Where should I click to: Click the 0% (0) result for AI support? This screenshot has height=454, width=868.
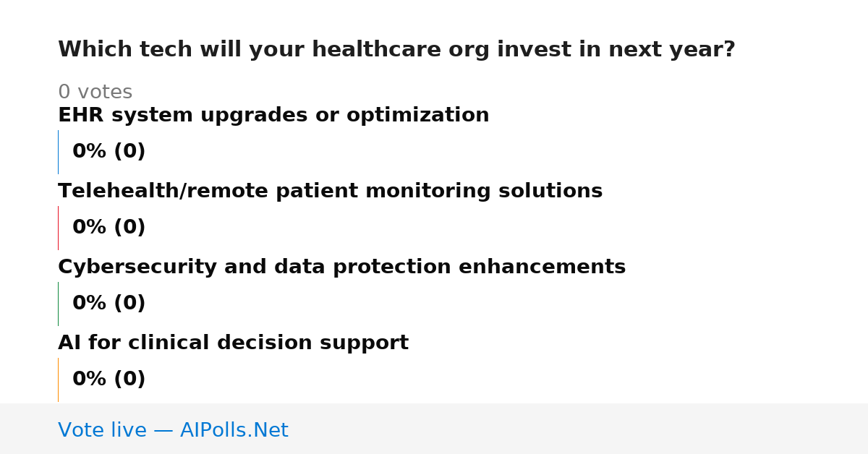coord(109,380)
